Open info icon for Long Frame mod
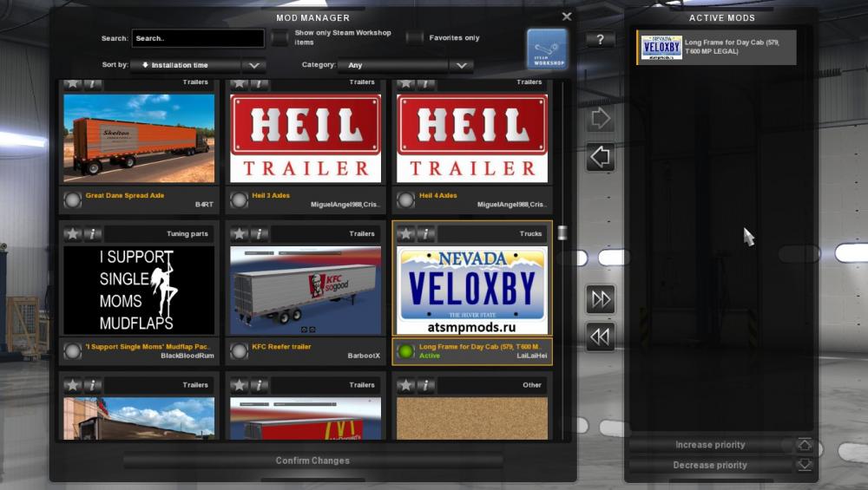Screen dimensions: 868x490 [x=426, y=234]
